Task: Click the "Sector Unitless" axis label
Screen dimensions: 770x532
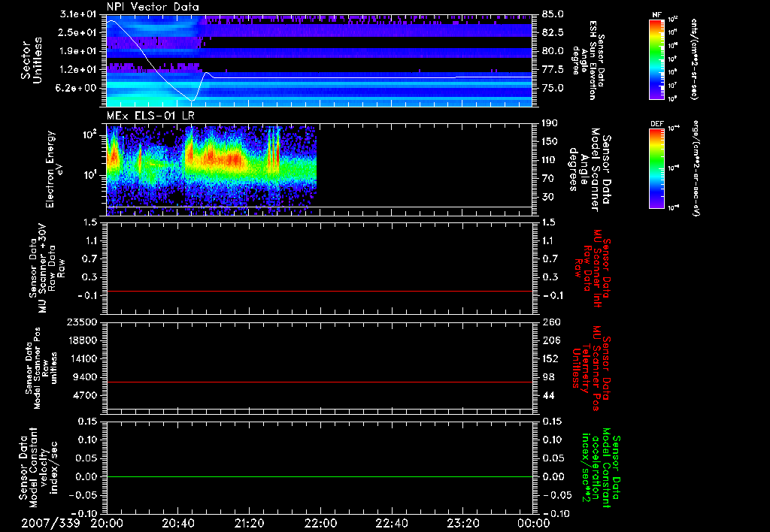Action: (32, 60)
